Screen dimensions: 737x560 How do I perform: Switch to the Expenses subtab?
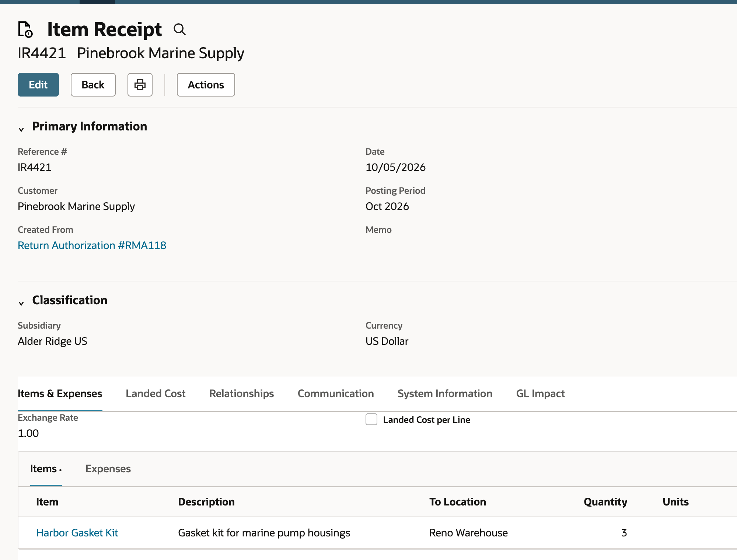[x=108, y=469]
